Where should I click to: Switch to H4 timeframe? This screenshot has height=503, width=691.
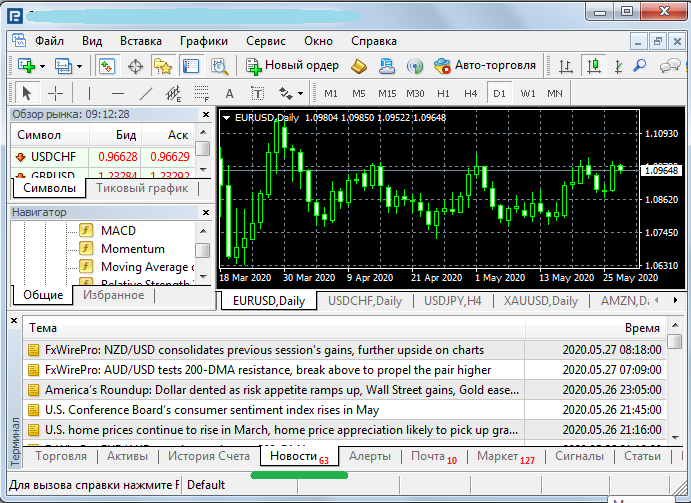(x=470, y=93)
